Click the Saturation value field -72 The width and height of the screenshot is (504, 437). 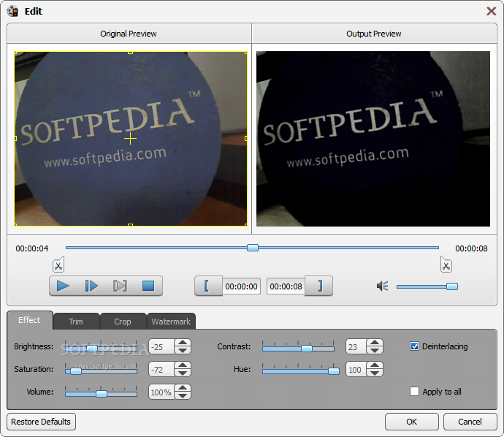[161, 370]
